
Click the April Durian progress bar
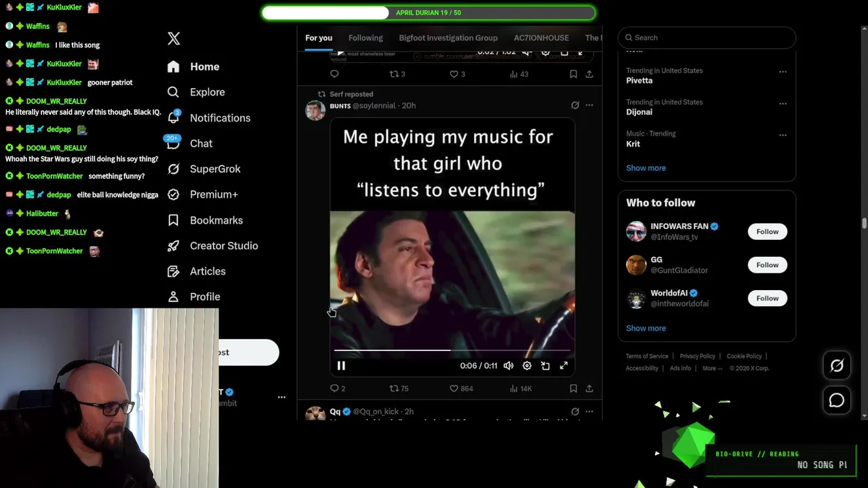(429, 13)
